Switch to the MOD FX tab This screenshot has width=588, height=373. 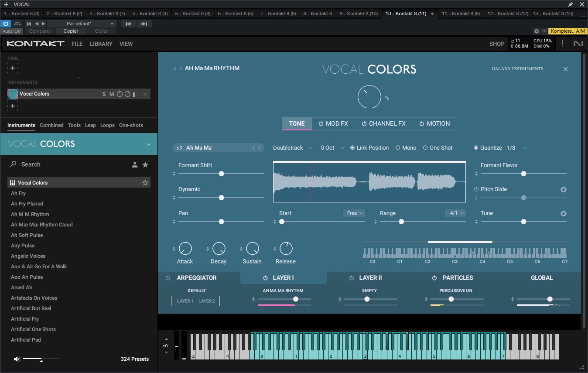[333, 123]
